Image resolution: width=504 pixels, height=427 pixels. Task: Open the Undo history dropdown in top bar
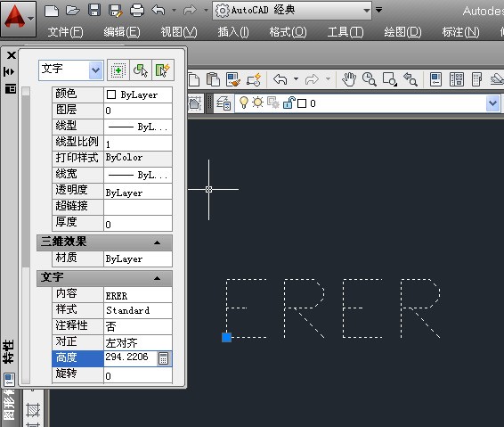coord(174,11)
